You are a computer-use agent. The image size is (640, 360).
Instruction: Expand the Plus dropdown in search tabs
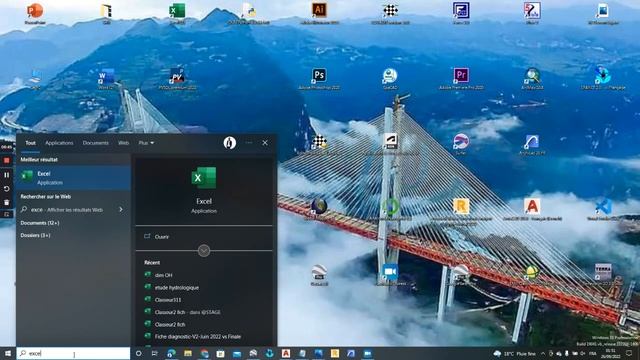click(x=146, y=143)
